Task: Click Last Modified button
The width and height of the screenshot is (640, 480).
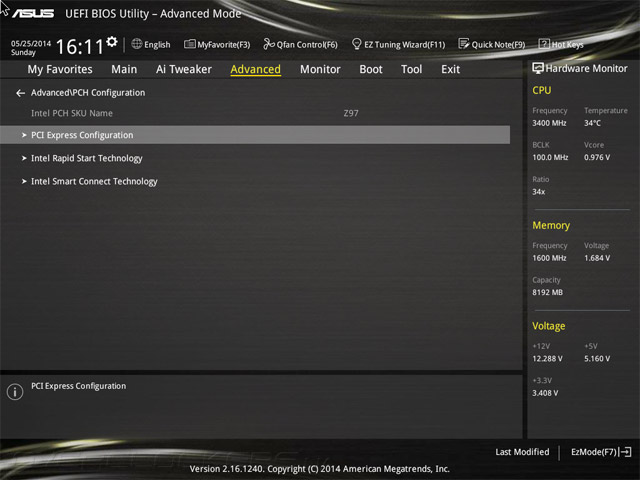Action: tap(522, 452)
